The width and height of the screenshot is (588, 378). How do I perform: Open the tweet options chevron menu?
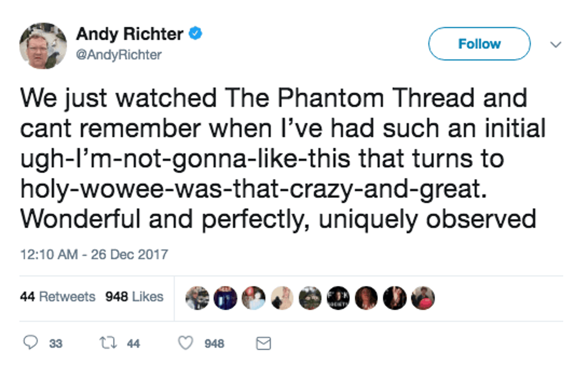[x=556, y=44]
